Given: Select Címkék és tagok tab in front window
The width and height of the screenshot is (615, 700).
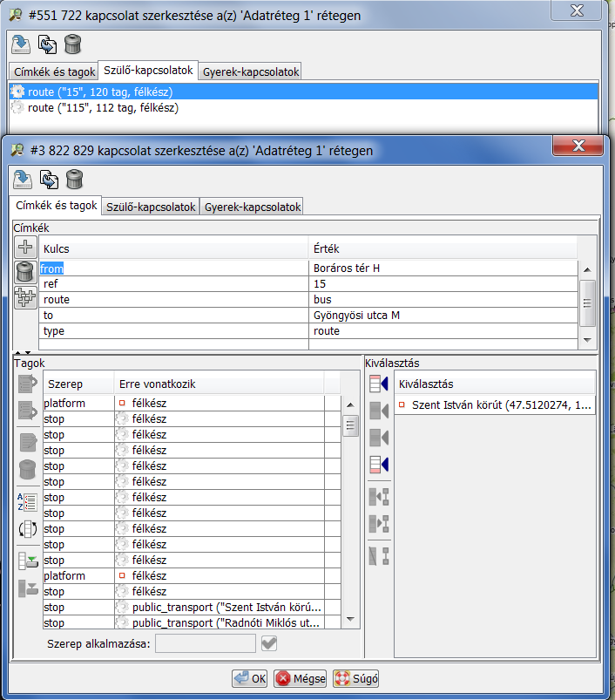Looking at the screenshot, I should 57,206.
